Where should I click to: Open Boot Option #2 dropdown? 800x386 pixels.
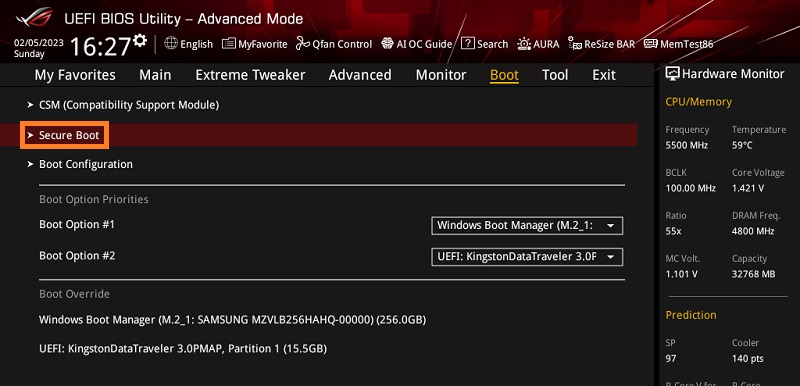point(527,257)
